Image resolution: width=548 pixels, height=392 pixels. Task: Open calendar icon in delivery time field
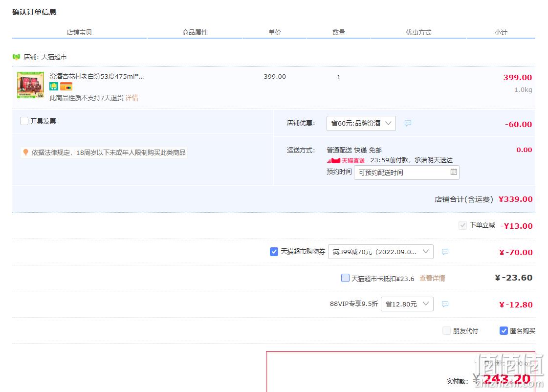pyautogui.click(x=454, y=172)
